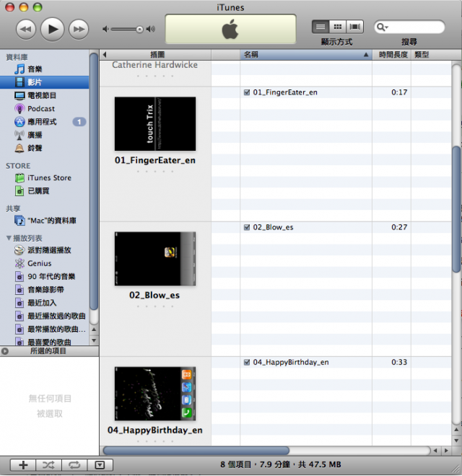Click the 所選的項目 panel header
This screenshot has height=476, width=462.
click(x=49, y=351)
